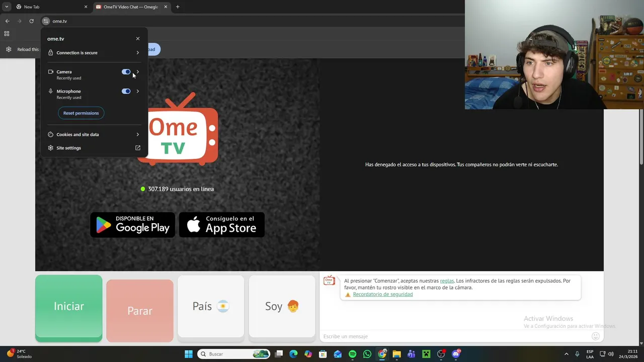Open the Windows Start menu
This screenshot has height=362, width=644.
click(x=189, y=354)
